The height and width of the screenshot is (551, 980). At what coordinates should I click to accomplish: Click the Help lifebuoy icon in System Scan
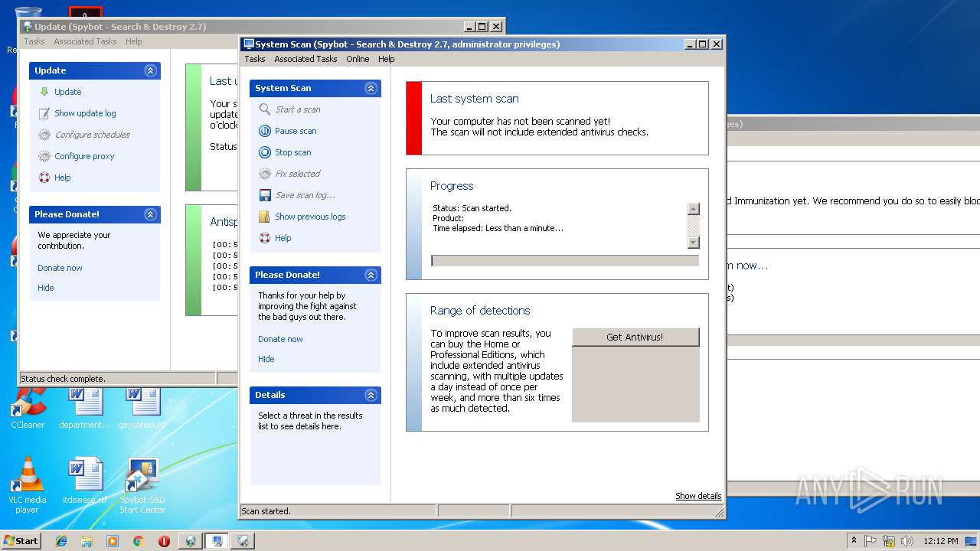[265, 238]
